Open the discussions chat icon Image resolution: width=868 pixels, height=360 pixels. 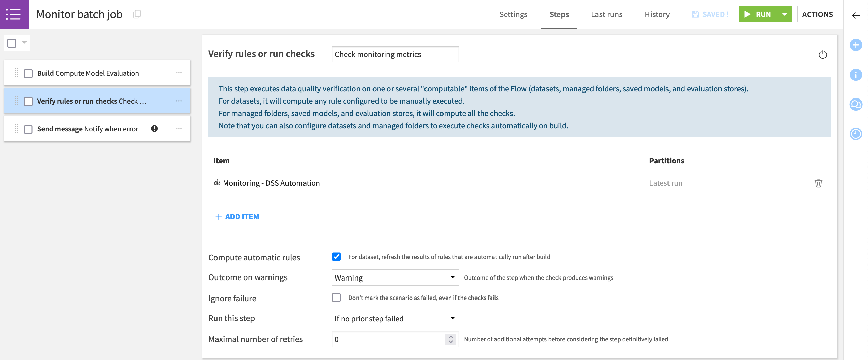point(855,104)
